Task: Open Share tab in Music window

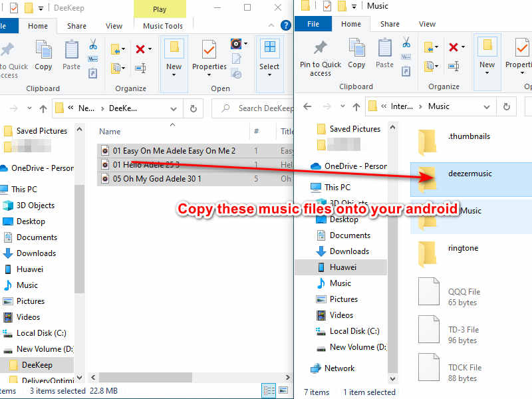Action: 390,24
